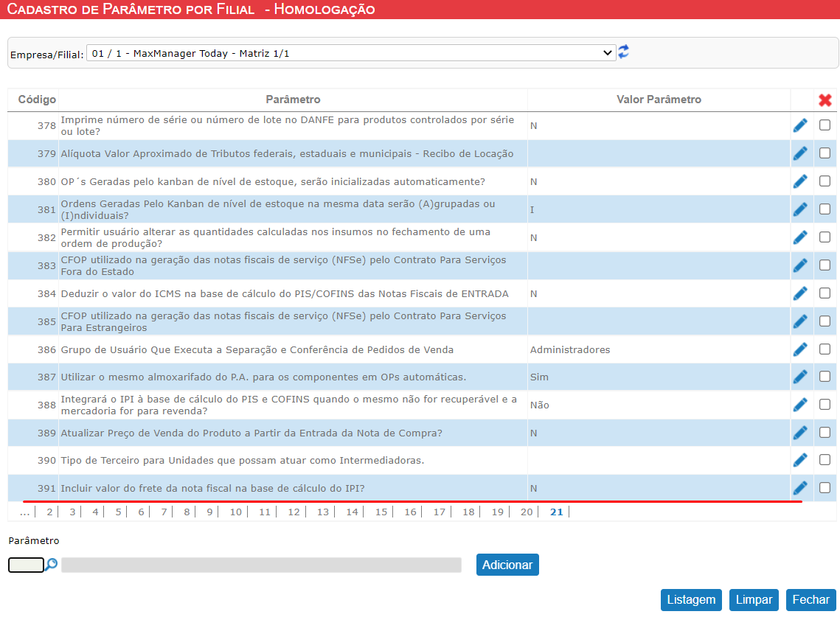Image resolution: width=840 pixels, height=617 pixels.
Task: Click the previous pages ellipsis link
Action: pos(24,512)
